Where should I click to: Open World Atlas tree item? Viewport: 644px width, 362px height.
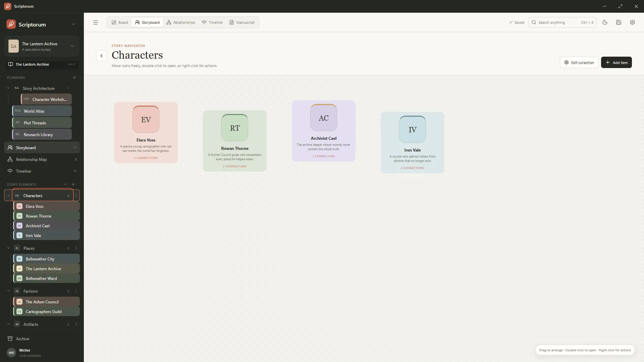tap(42, 111)
